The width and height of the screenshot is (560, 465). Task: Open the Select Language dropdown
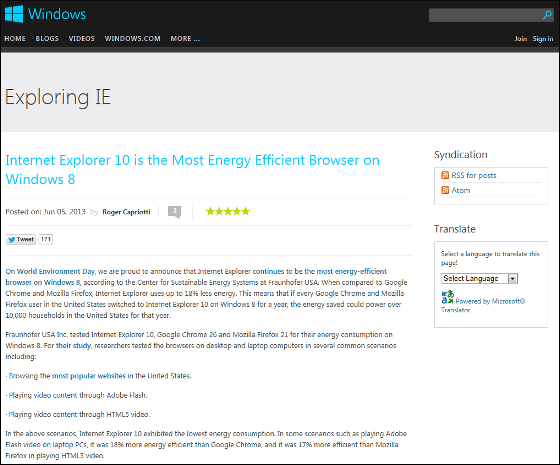point(479,278)
